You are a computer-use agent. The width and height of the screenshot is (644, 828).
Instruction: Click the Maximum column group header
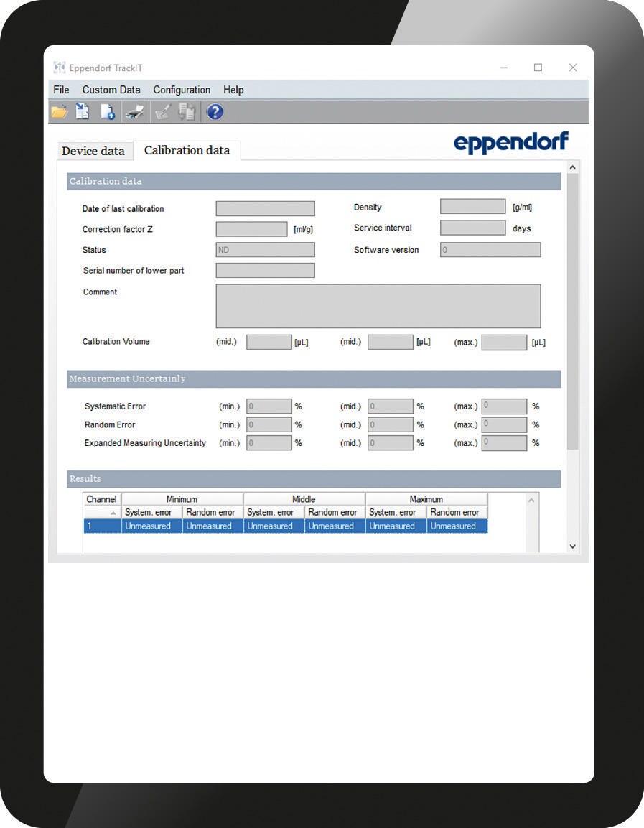coord(426,499)
